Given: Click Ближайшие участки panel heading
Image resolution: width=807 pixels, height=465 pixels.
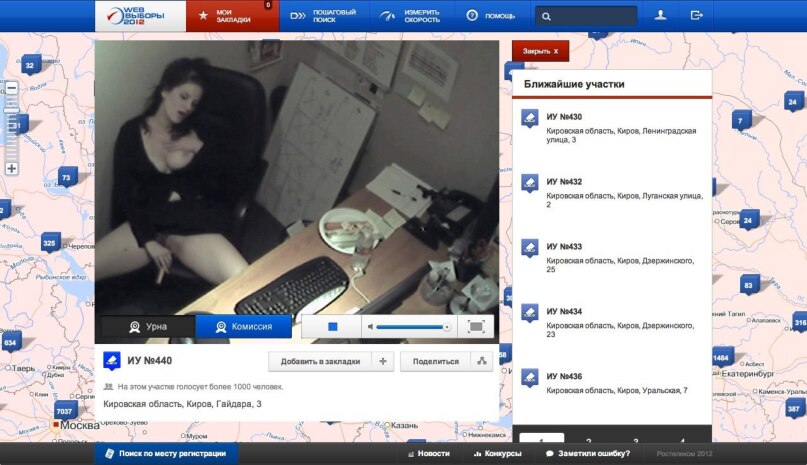Looking at the screenshot, I should click(574, 84).
